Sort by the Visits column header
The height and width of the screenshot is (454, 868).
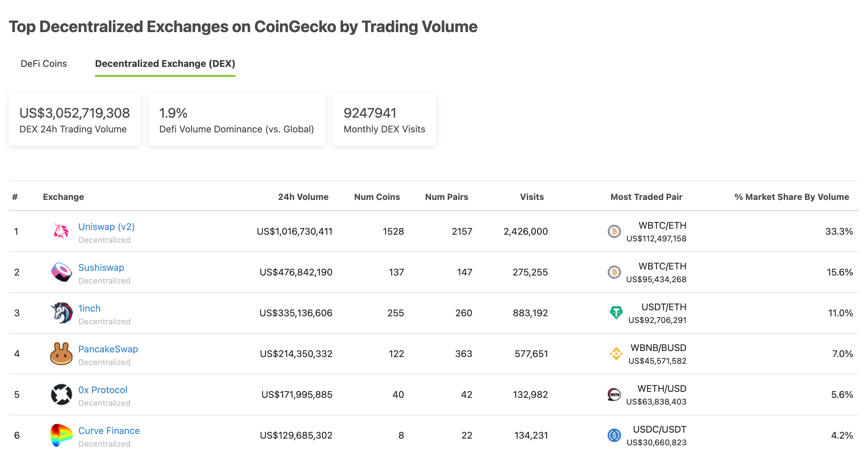[532, 197]
